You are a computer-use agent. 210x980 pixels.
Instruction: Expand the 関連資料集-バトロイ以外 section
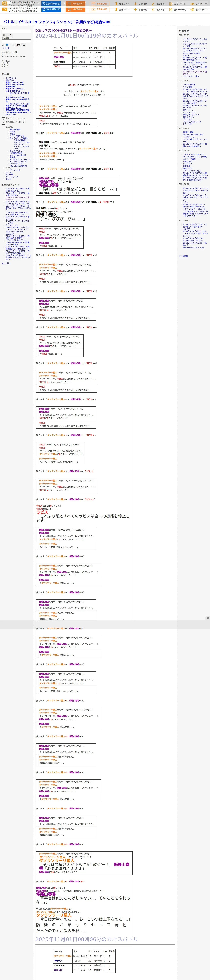pos(3,122)
